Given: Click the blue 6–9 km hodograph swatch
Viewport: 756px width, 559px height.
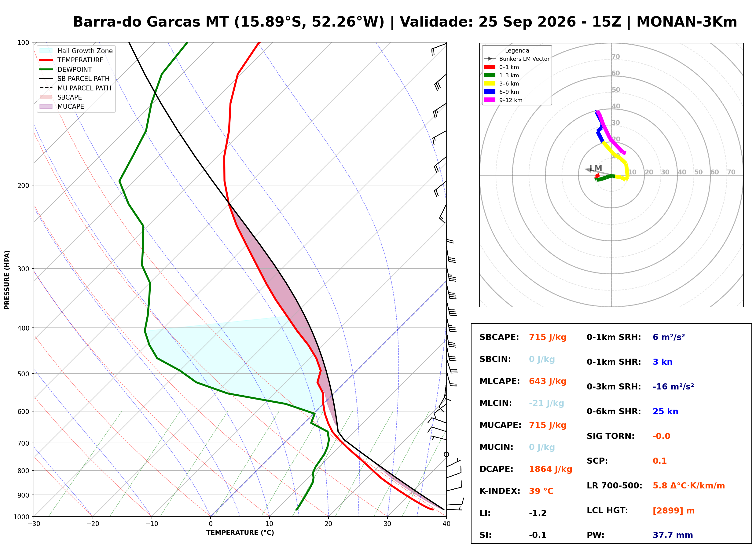Looking at the screenshot, I should click(x=490, y=92).
